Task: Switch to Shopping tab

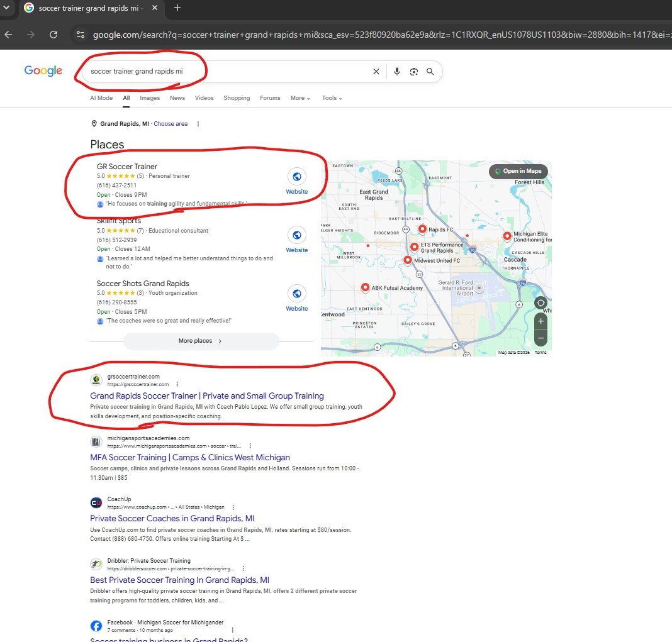Action: (237, 98)
